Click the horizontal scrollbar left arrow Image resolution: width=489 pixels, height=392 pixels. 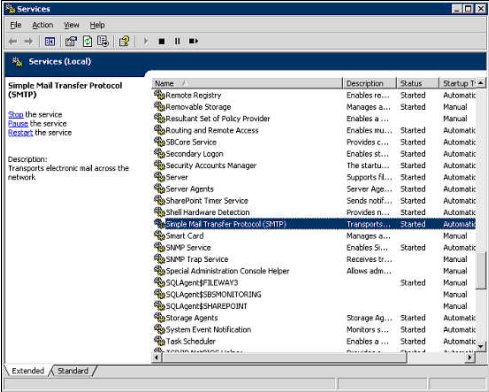[x=157, y=357]
